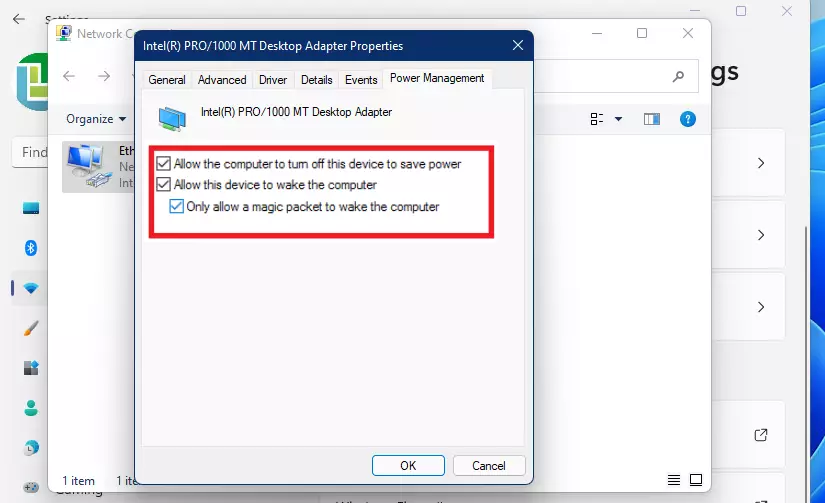Close the Network Connections window
The height and width of the screenshot is (503, 825).
pos(688,33)
